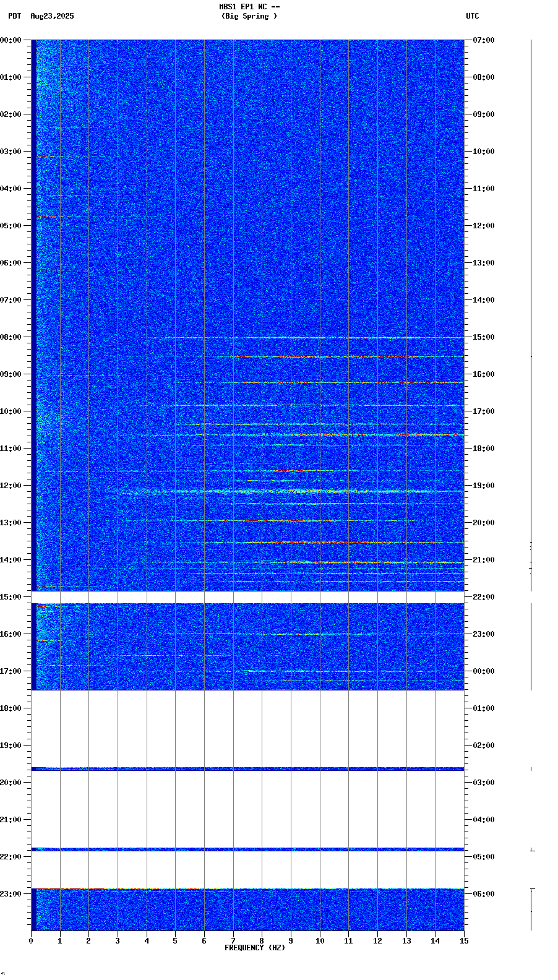The width and height of the screenshot is (558, 980).
Task: Click the UTC time label '07:00'
Action: pos(484,40)
